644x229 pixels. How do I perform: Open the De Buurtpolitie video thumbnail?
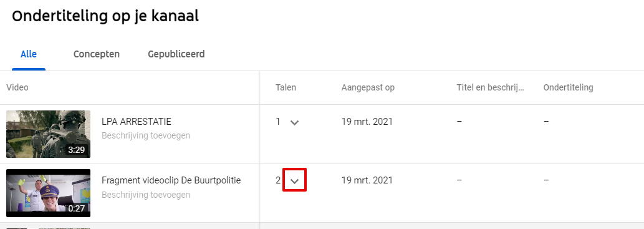(x=49, y=193)
